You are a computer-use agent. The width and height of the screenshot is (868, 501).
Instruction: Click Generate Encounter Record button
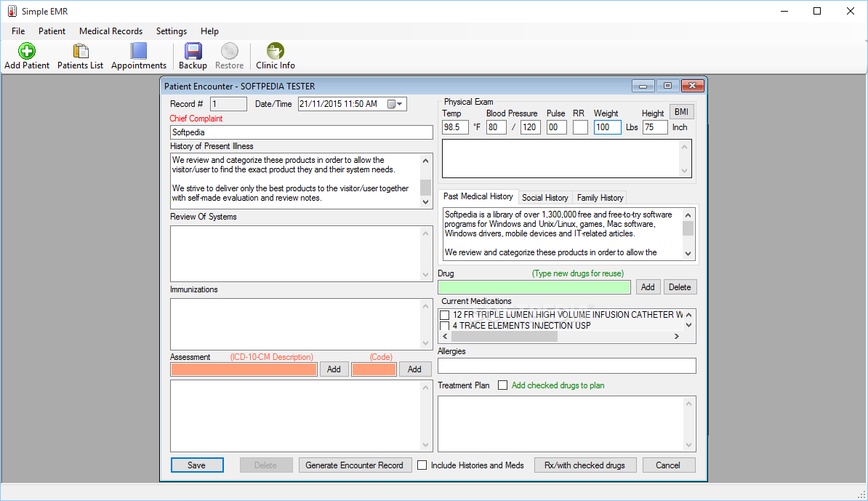pos(355,465)
